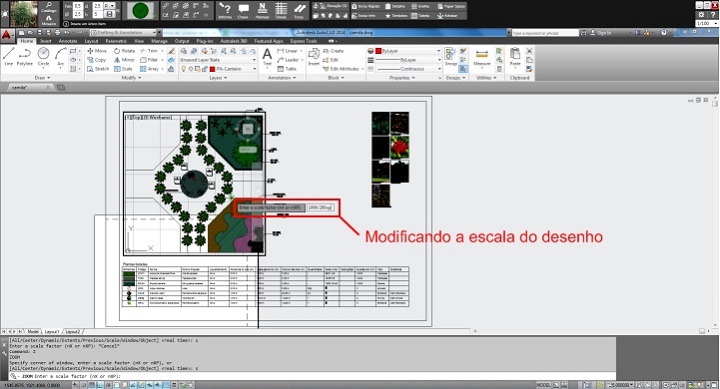Image resolution: width=720 pixels, height=389 pixels.
Task: Click the red ByLayer color swatch
Action: 379,51
